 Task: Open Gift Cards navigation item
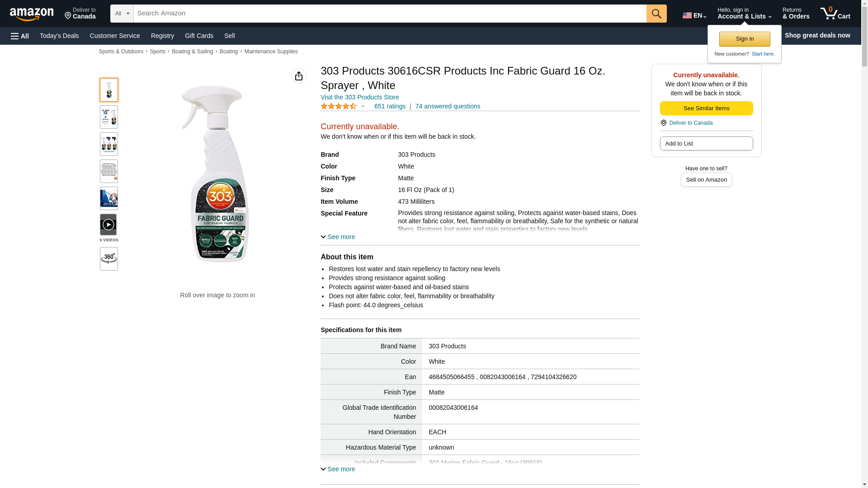click(199, 36)
